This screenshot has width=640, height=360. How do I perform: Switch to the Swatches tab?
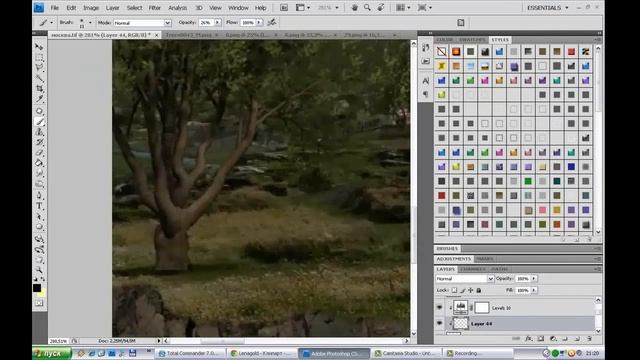pos(472,40)
